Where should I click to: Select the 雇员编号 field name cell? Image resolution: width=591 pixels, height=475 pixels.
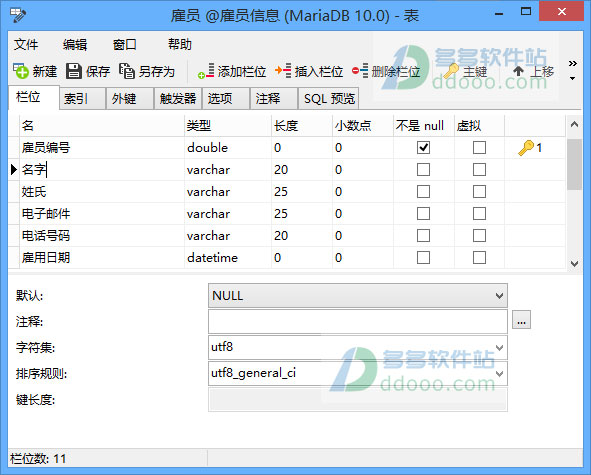click(x=102, y=147)
